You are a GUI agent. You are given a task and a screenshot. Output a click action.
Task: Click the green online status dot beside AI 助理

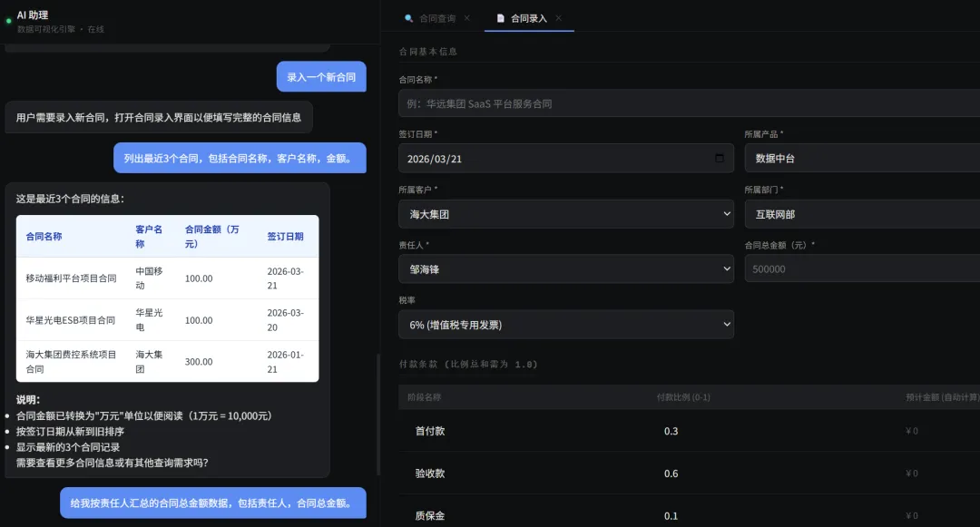(7, 20)
